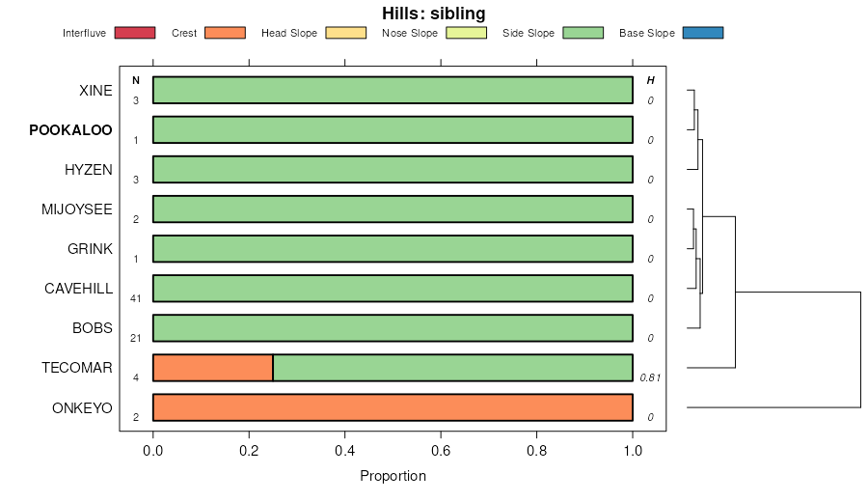Click the sample count 41 for CAVEHILL

point(136,298)
